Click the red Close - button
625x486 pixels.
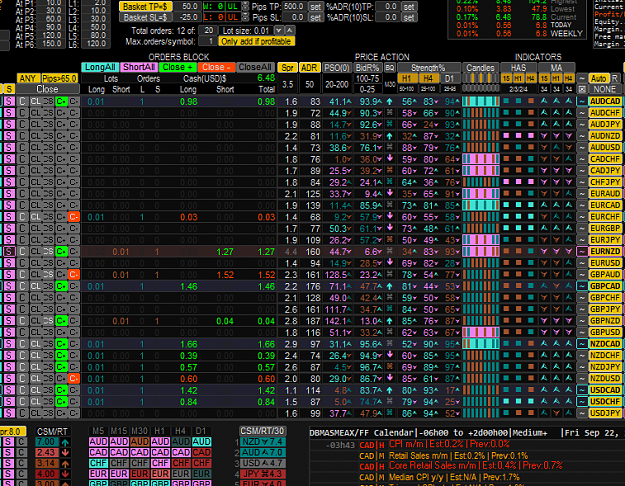(216, 67)
